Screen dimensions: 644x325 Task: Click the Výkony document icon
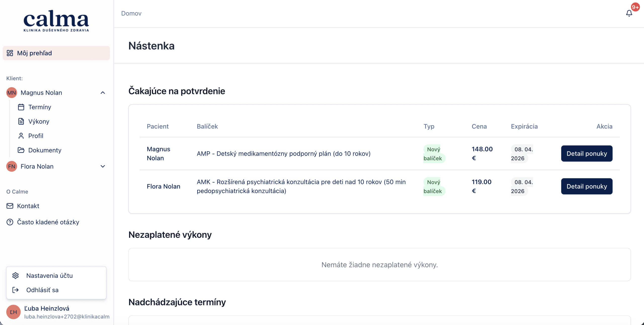click(21, 121)
